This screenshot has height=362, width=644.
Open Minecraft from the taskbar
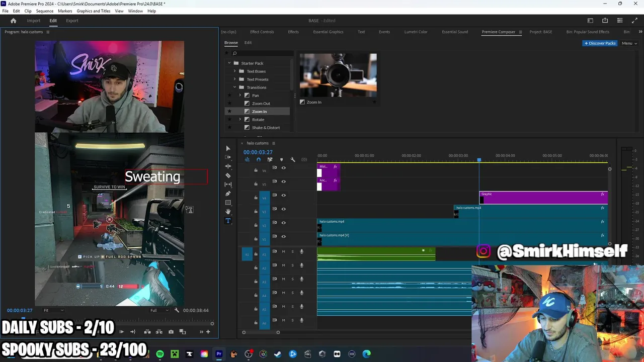pyautogui.click(x=175, y=354)
